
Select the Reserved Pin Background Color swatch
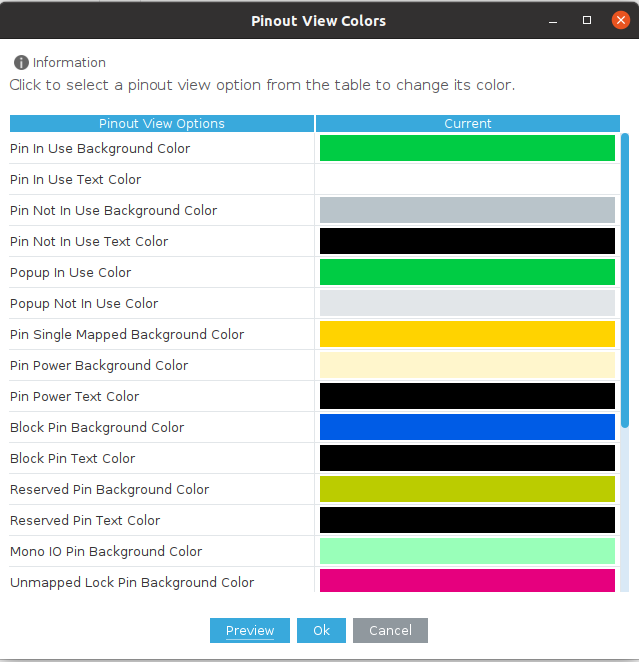point(467,489)
